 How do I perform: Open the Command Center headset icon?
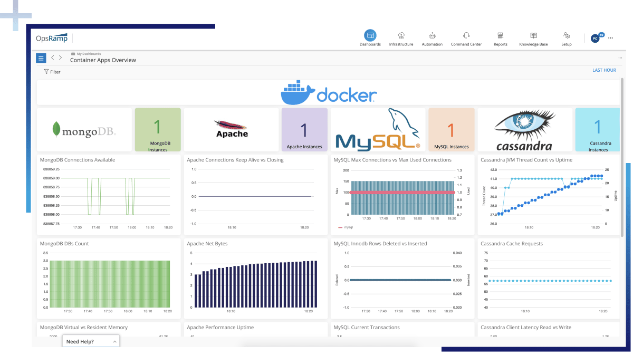point(466,35)
